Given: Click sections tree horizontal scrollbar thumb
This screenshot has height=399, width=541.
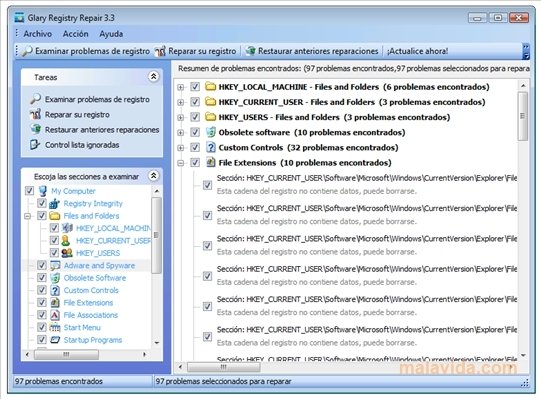Looking at the screenshot, I should 66,354.
